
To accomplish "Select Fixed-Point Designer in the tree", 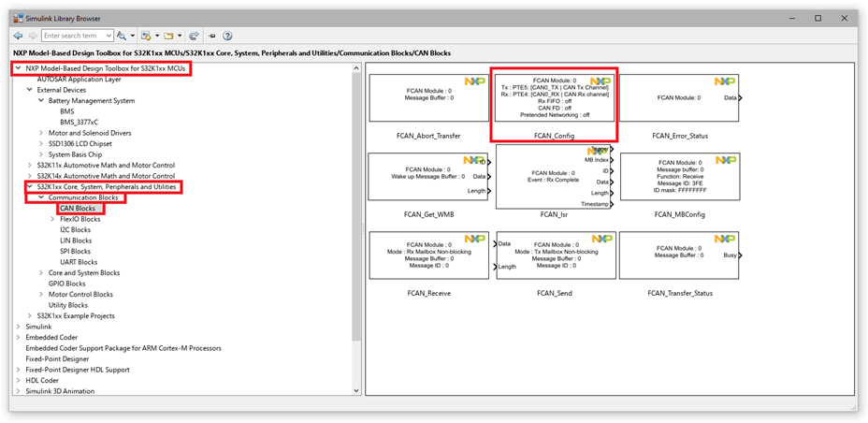I will click(57, 358).
